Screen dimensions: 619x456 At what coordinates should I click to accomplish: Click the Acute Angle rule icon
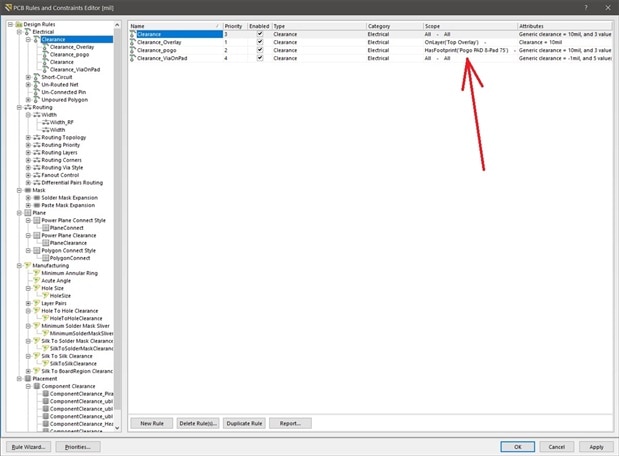click(x=37, y=281)
